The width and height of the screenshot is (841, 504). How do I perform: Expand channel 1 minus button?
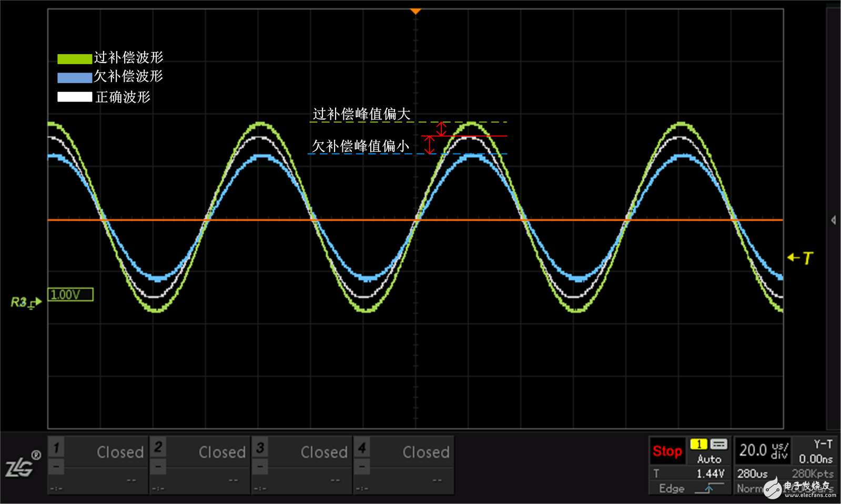56,467
